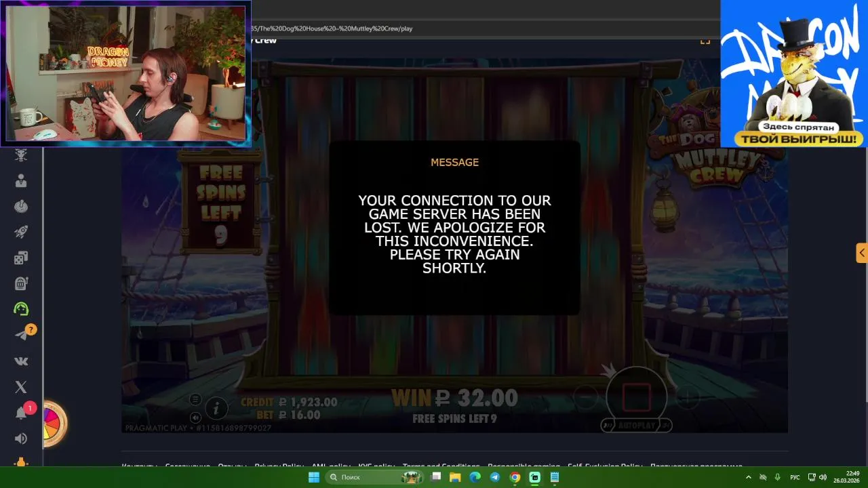Open Responsible gaming footer link

tap(523, 466)
